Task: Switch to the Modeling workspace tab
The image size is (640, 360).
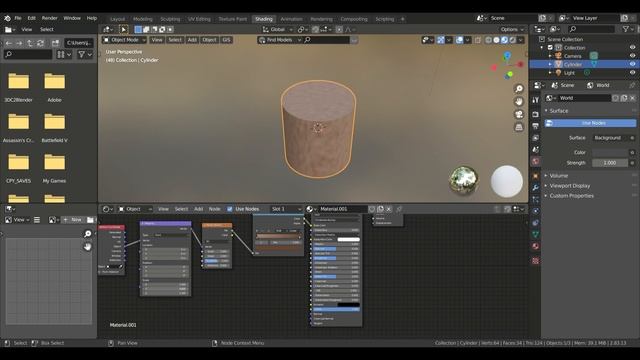Action: pos(142,19)
